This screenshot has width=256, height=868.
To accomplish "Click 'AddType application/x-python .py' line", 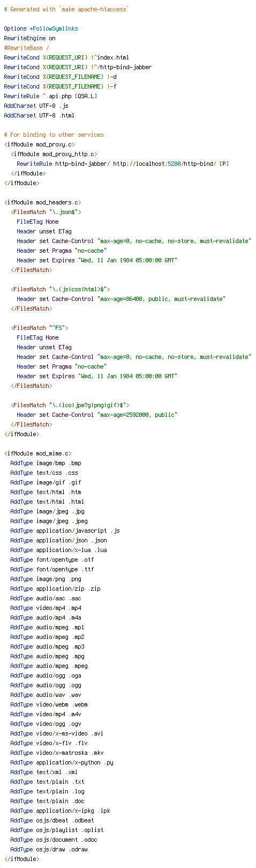I will coord(62,762).
